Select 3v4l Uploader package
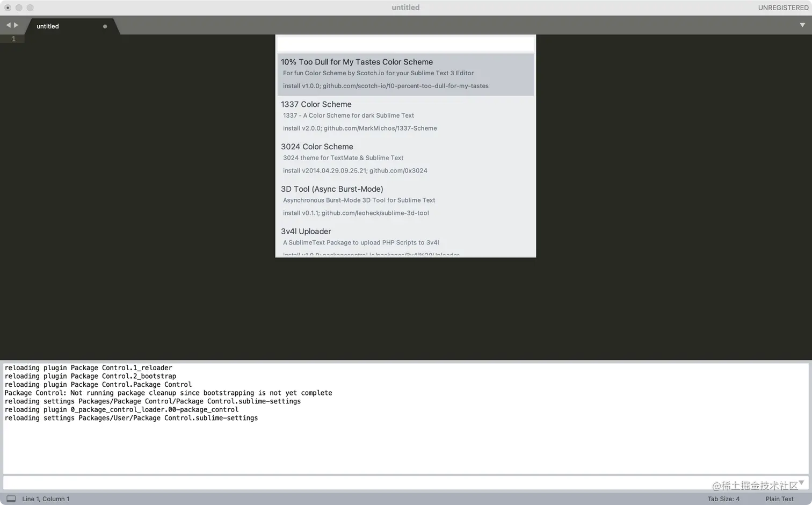This screenshot has height=505, width=812. 405,241
